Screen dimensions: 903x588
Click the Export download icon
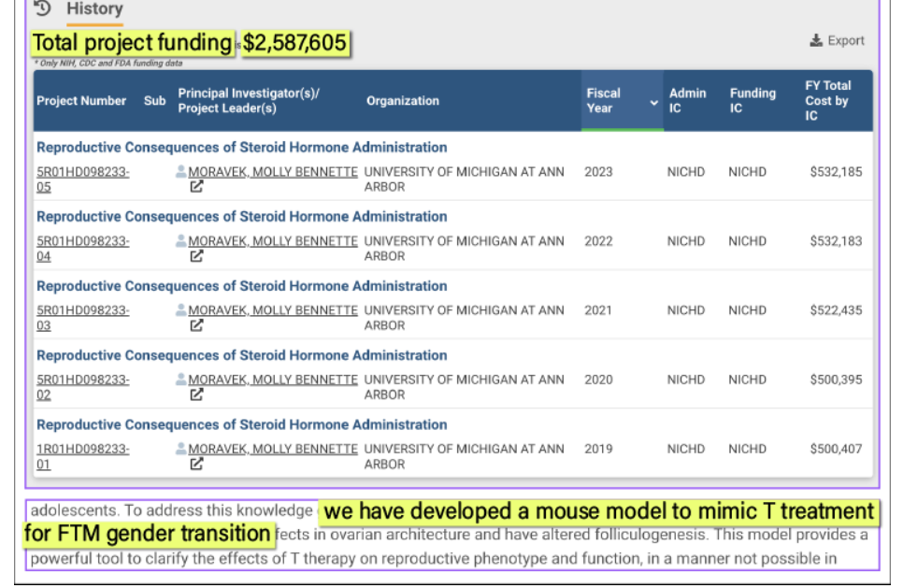coord(816,40)
